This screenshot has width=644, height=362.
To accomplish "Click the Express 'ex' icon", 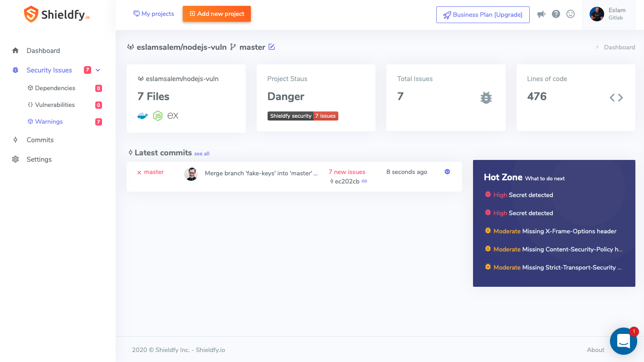I will [x=173, y=116].
